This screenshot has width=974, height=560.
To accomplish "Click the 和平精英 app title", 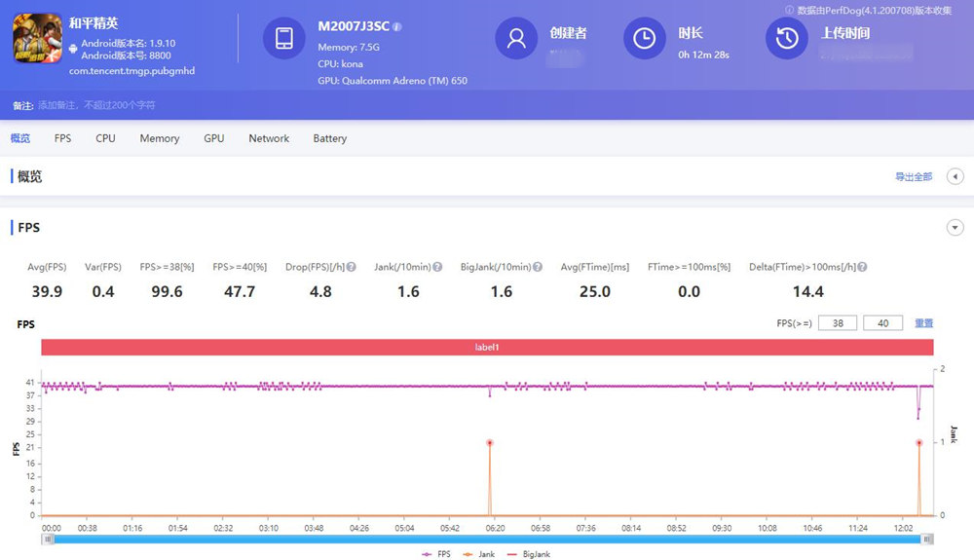I will 94,23.
